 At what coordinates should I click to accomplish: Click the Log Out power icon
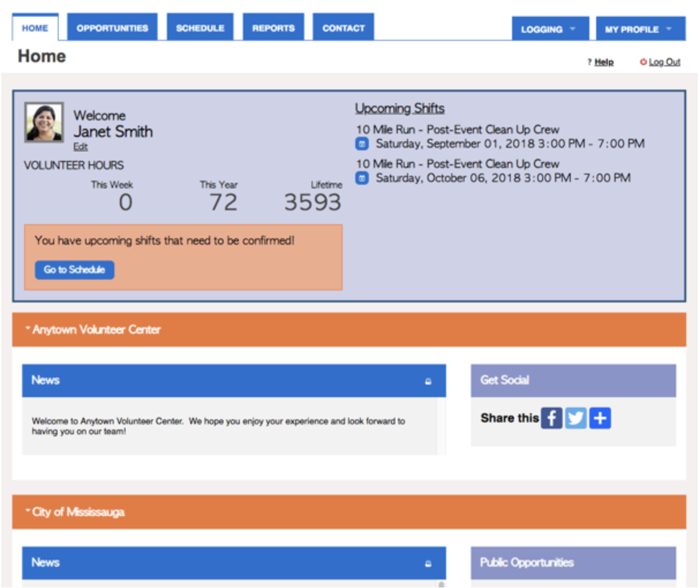[x=643, y=62]
